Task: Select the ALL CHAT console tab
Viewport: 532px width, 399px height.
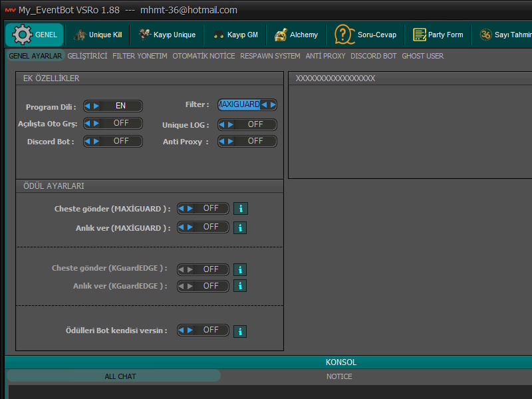Action: (114, 376)
